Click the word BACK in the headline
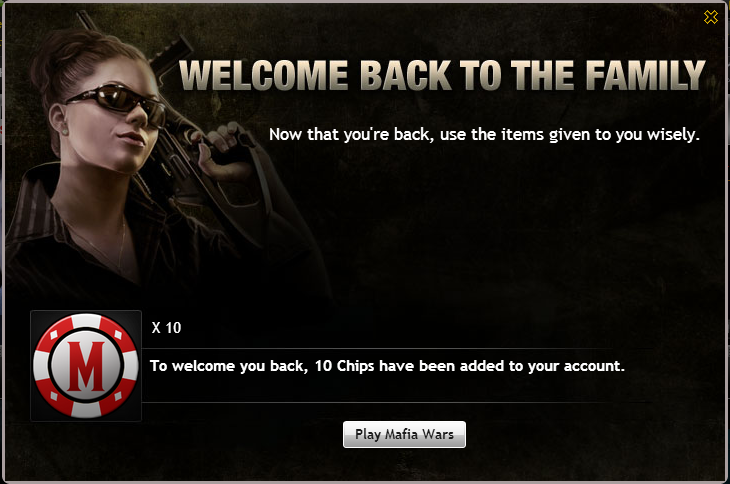The height and width of the screenshot is (484, 730). (x=406, y=75)
